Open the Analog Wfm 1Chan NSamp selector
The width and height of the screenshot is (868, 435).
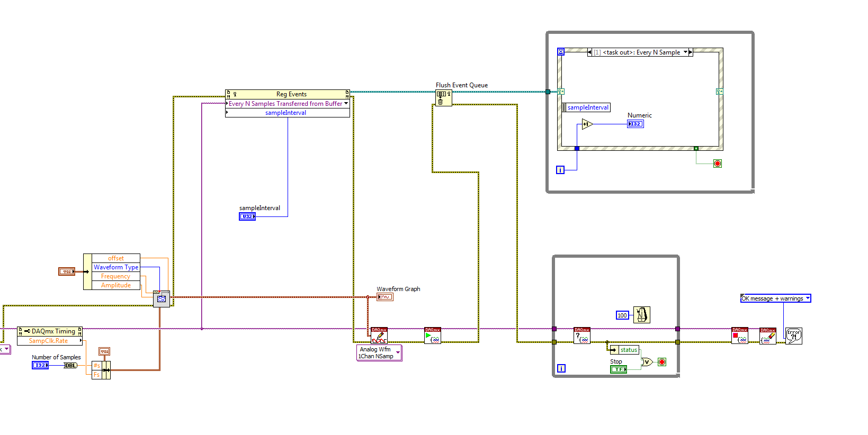click(x=379, y=353)
